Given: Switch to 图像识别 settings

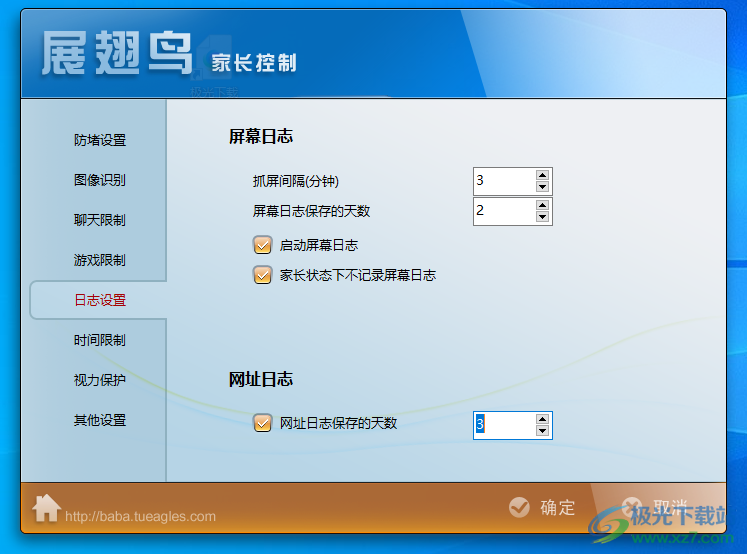Looking at the screenshot, I should pos(100,180).
